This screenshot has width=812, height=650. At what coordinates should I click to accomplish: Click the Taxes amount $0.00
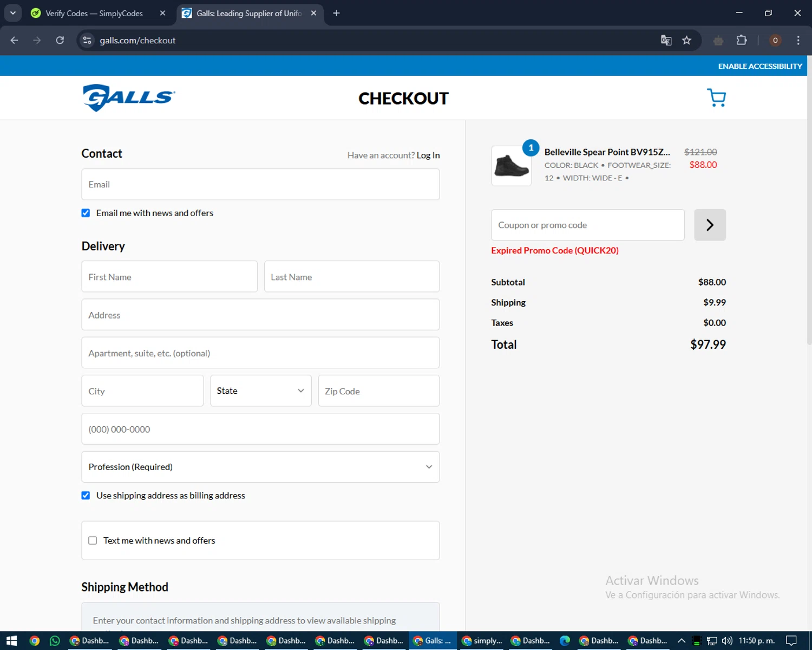pyautogui.click(x=715, y=323)
